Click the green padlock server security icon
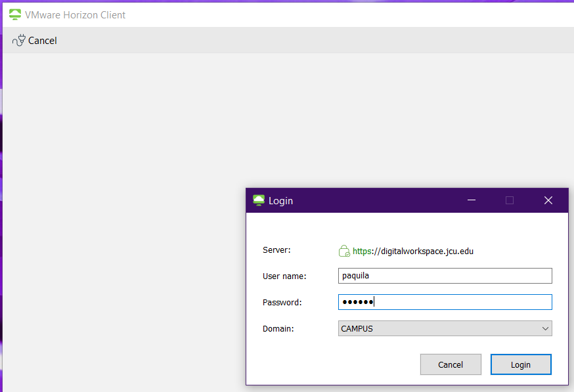Viewport: 574px width, 392px height. (x=344, y=251)
